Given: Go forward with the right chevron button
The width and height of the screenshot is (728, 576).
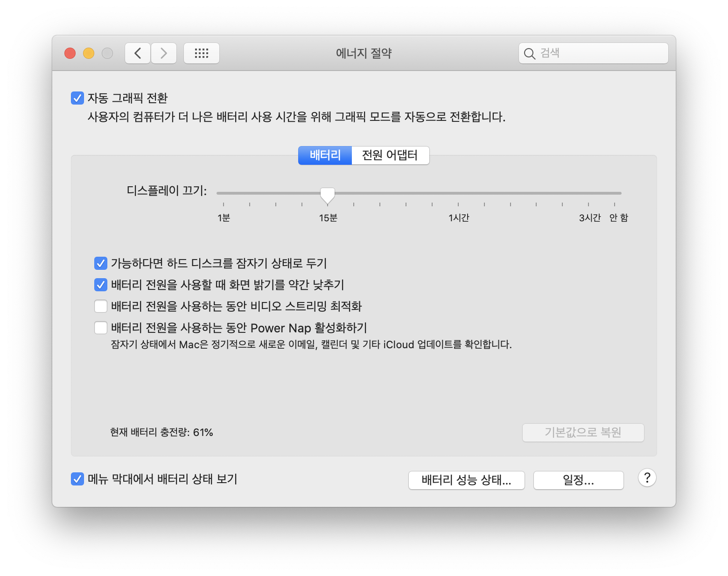Looking at the screenshot, I should click(x=164, y=53).
